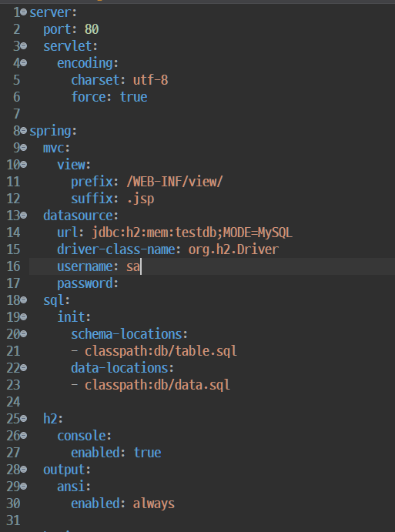
Task: Collapse the sql block at line 18
Action: pyautogui.click(x=23, y=300)
